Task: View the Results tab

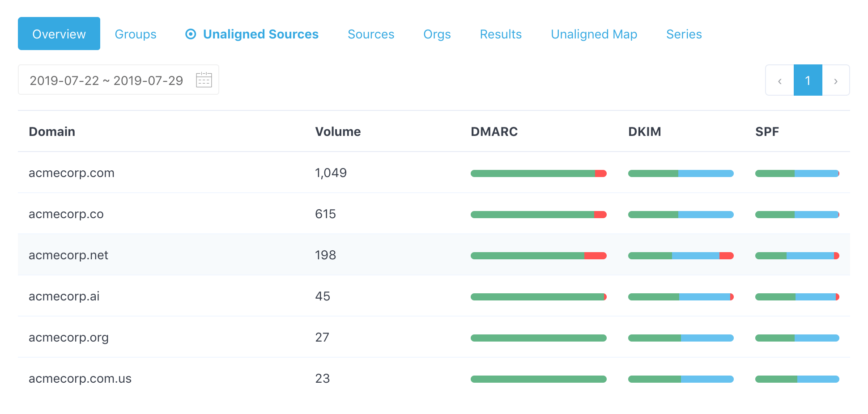Action: click(x=500, y=34)
